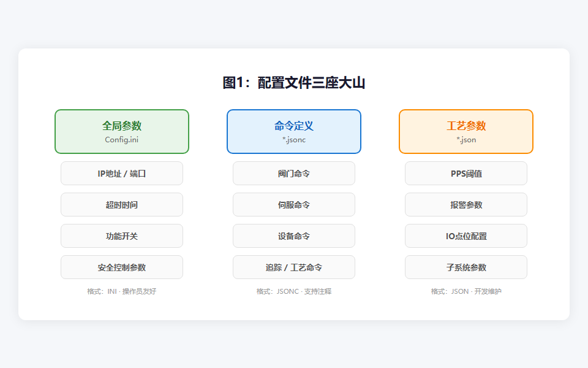Select the 阀门命令 item
Viewport: 588px width, 368px height.
point(294,174)
